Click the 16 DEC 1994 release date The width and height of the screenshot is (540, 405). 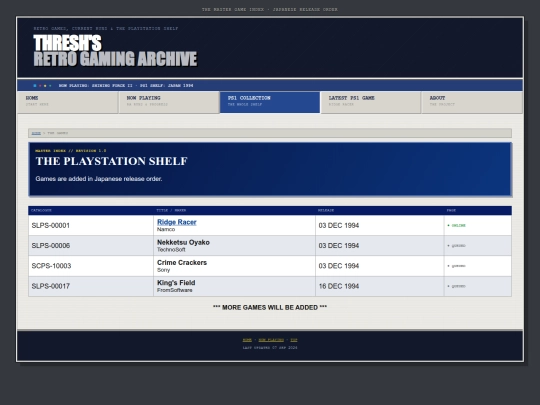click(x=339, y=286)
